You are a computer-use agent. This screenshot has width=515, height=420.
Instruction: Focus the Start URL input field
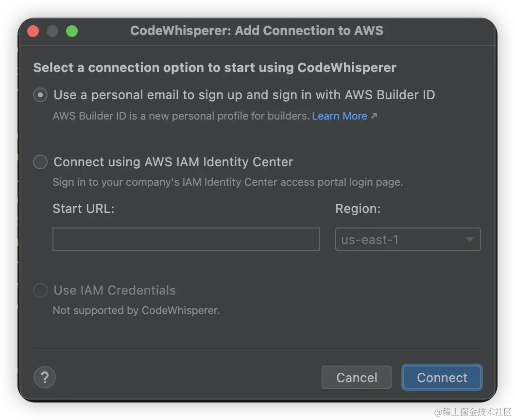click(186, 239)
